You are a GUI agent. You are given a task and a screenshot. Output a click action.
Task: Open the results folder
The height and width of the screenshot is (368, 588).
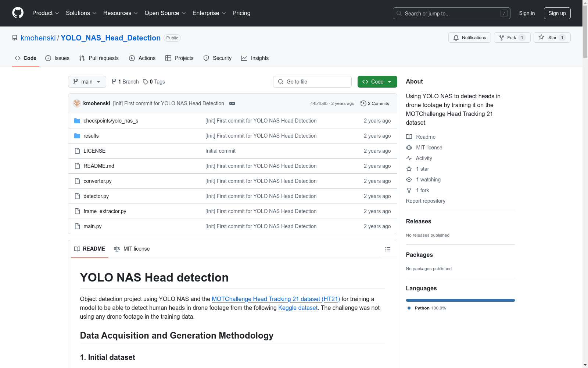click(x=91, y=136)
